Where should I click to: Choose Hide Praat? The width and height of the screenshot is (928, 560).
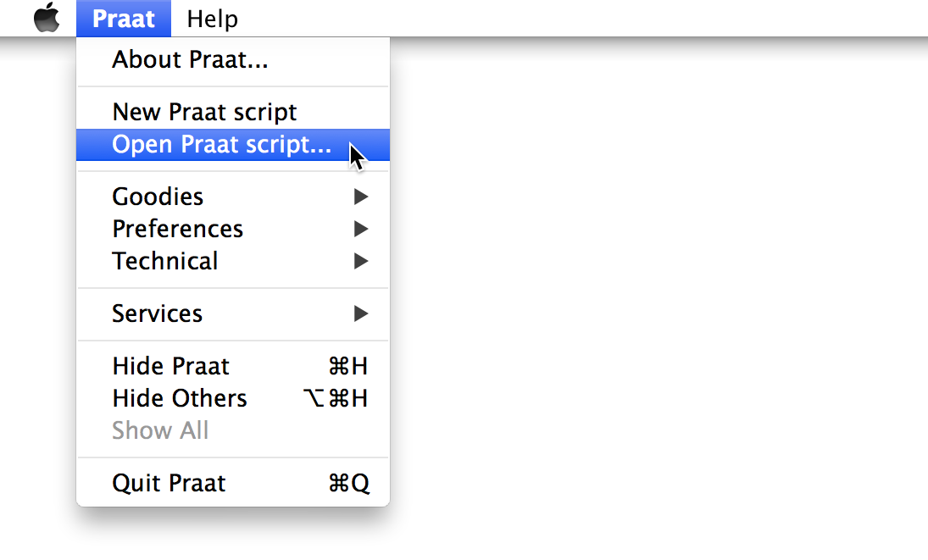[x=170, y=366]
